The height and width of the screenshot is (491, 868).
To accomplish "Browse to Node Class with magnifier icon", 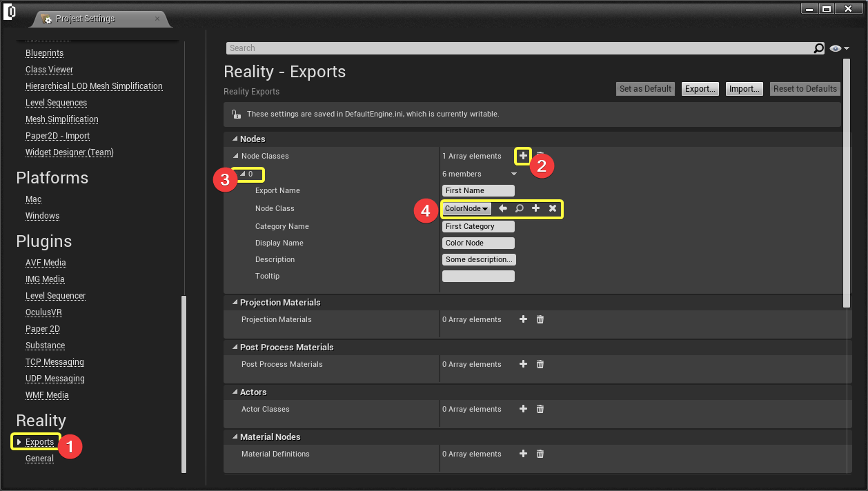I will click(519, 208).
